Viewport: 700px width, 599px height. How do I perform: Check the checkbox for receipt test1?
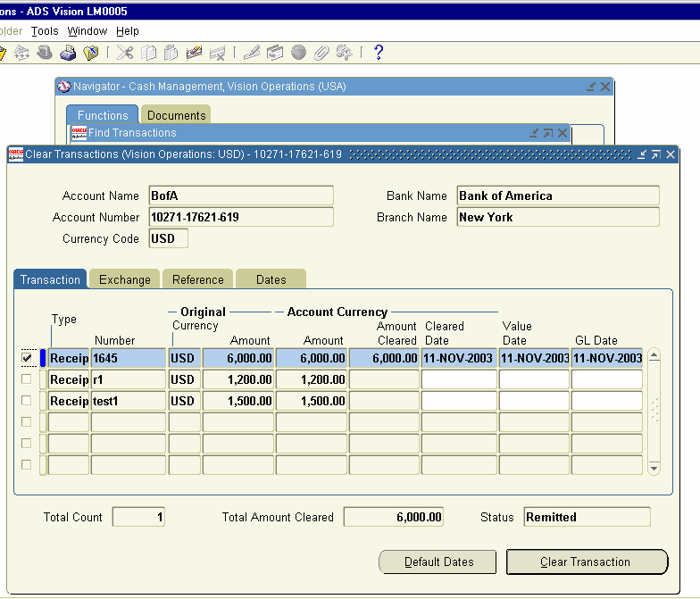(x=27, y=400)
